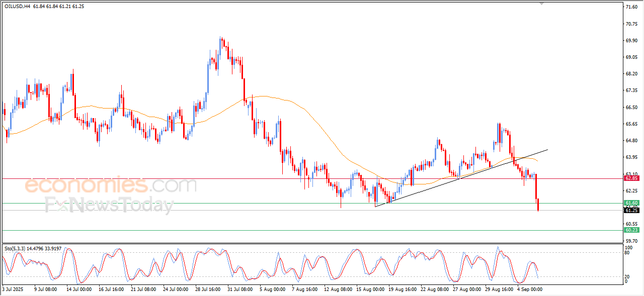This screenshot has height=296, width=644.
Task: Click the 63.95 price axis label
Action: click(632, 157)
